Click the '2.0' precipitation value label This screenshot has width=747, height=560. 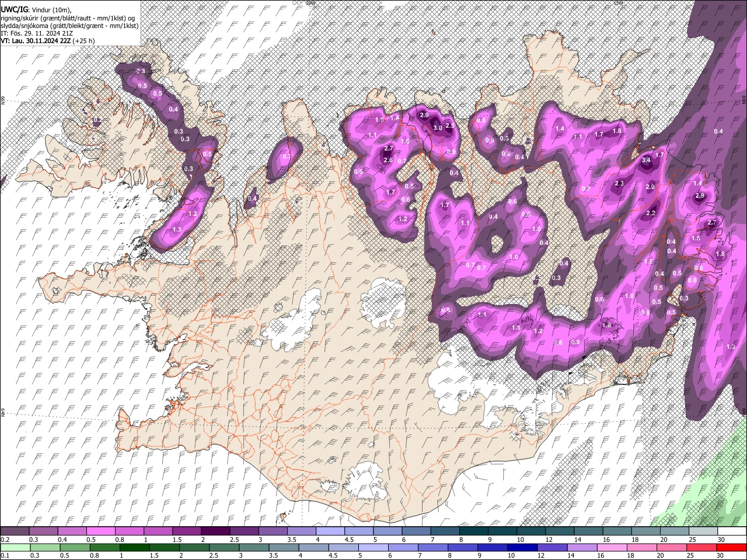(x=651, y=187)
